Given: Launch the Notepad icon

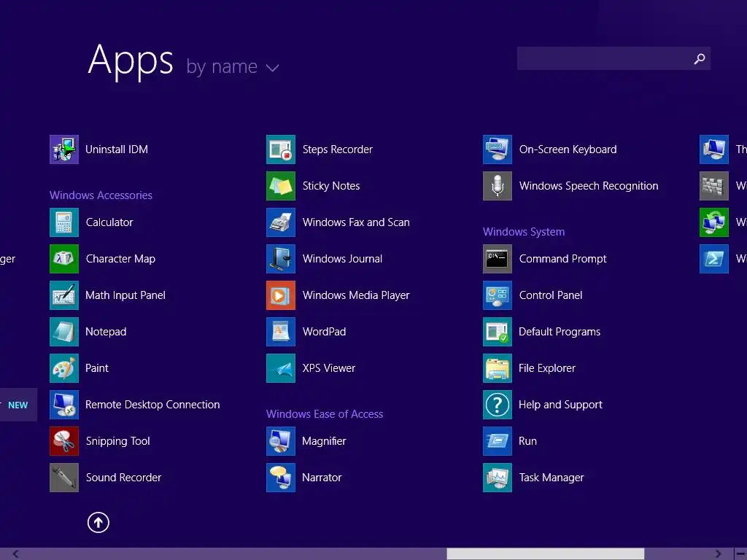Looking at the screenshot, I should pyautogui.click(x=64, y=332).
